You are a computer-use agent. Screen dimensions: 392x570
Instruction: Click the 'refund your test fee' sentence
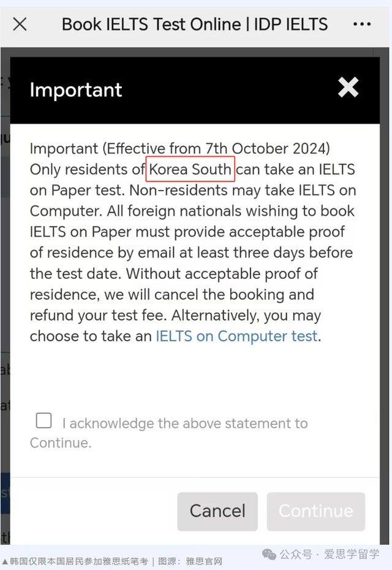click(98, 315)
